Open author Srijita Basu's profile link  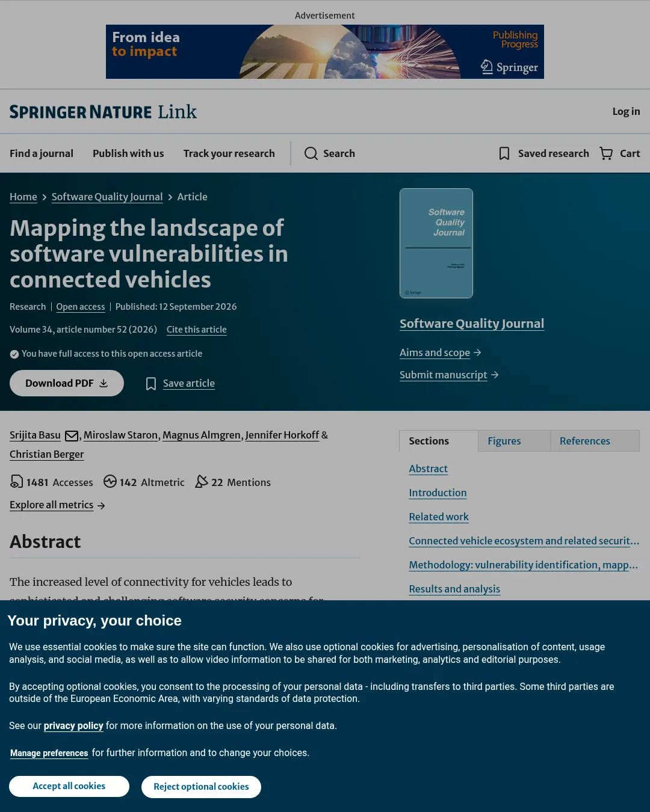[35, 435]
